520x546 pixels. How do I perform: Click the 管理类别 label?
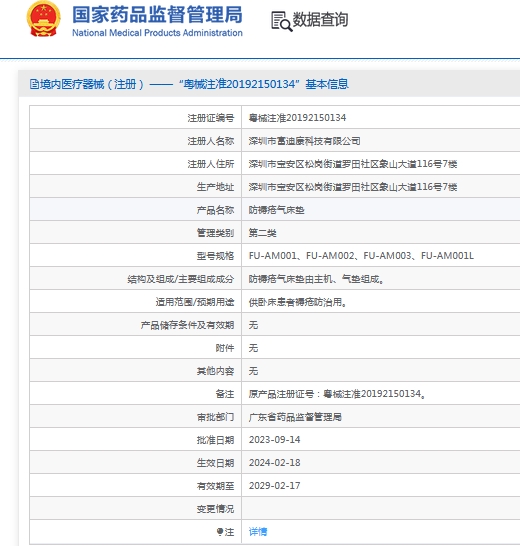[x=215, y=233]
